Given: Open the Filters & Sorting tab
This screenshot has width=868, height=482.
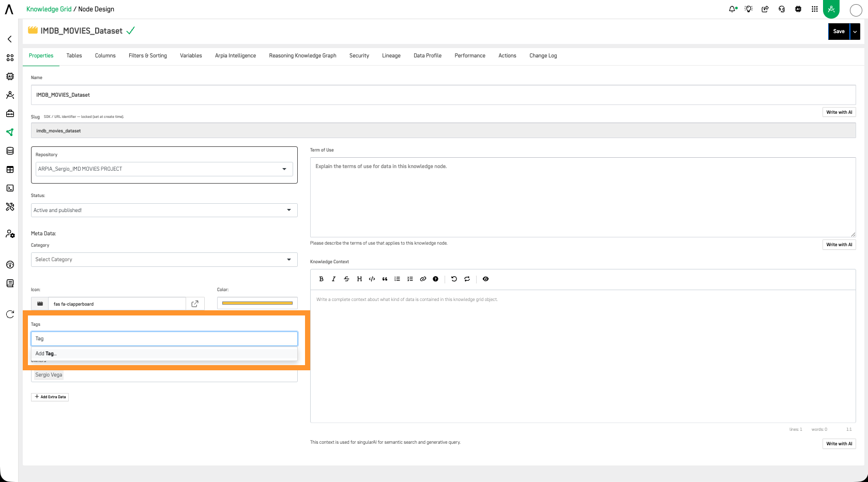Looking at the screenshot, I should tap(148, 56).
